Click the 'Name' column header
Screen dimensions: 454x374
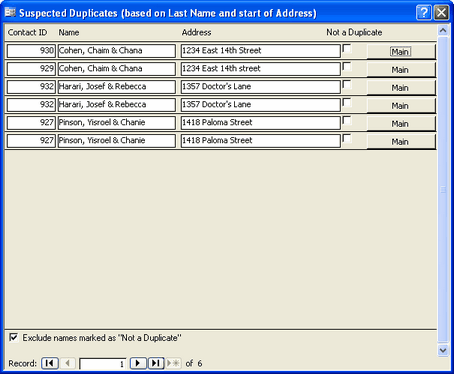69,32
